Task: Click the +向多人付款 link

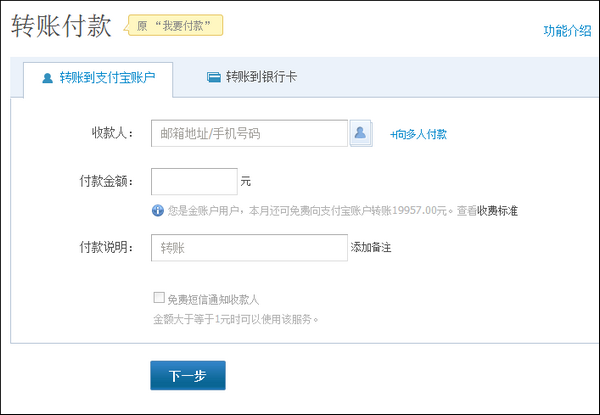Action: point(418,134)
